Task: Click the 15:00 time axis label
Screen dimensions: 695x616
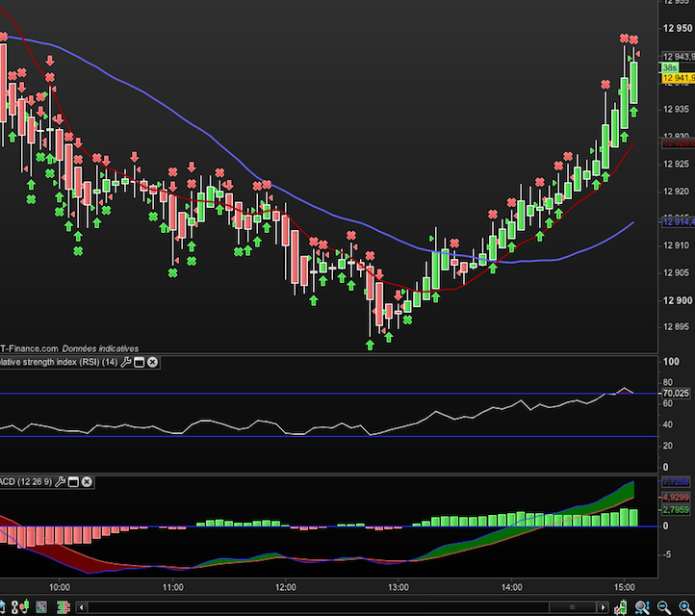Action: [x=625, y=588]
